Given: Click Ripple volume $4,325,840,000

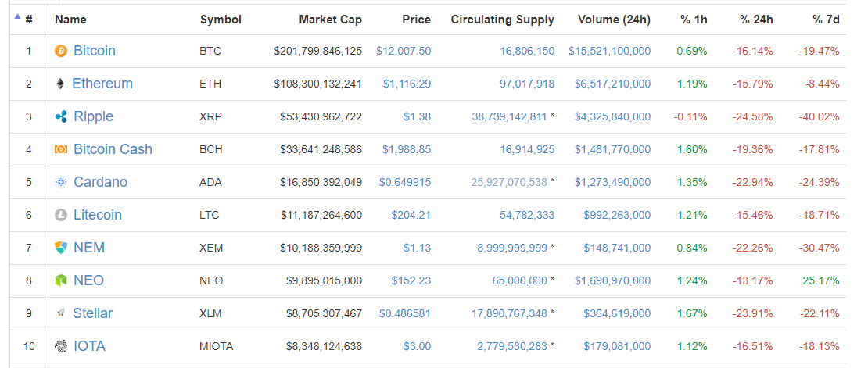Looking at the screenshot, I should tap(613, 116).
